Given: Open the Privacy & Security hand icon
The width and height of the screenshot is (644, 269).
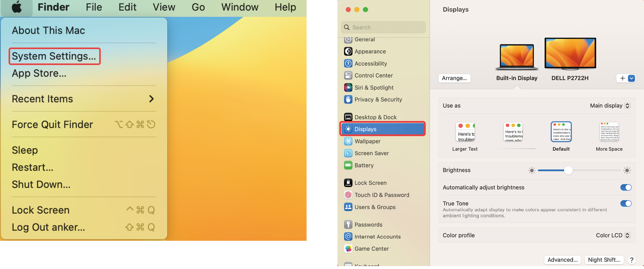Looking at the screenshot, I should (348, 99).
